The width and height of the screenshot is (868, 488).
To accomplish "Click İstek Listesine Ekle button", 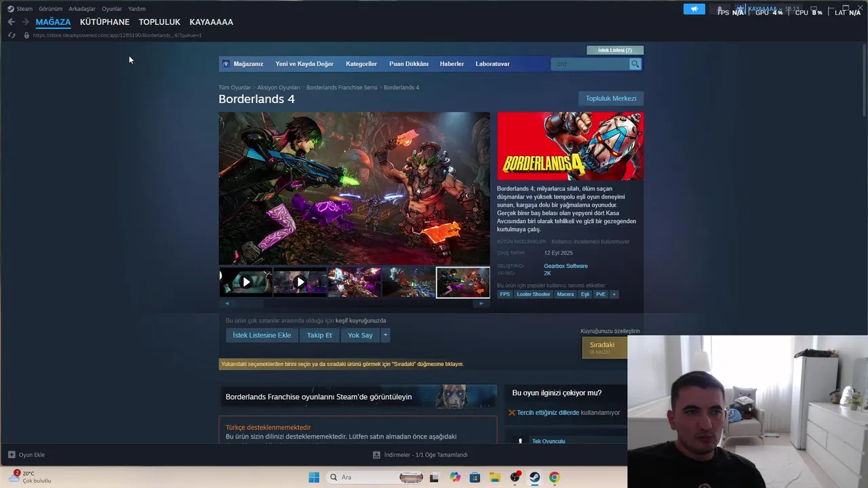I will click(262, 335).
